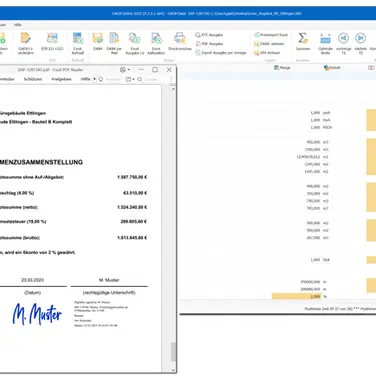Click the Einheit column header
376x376 pixels.
click(332, 68)
